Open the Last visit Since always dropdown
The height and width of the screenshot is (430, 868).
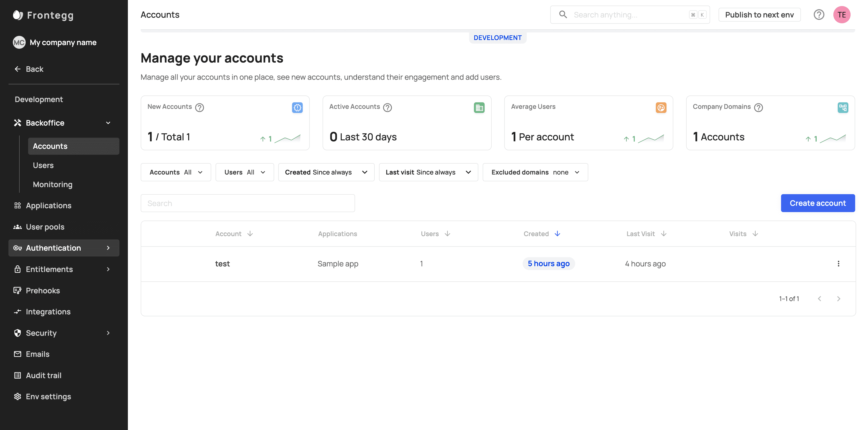[429, 172]
